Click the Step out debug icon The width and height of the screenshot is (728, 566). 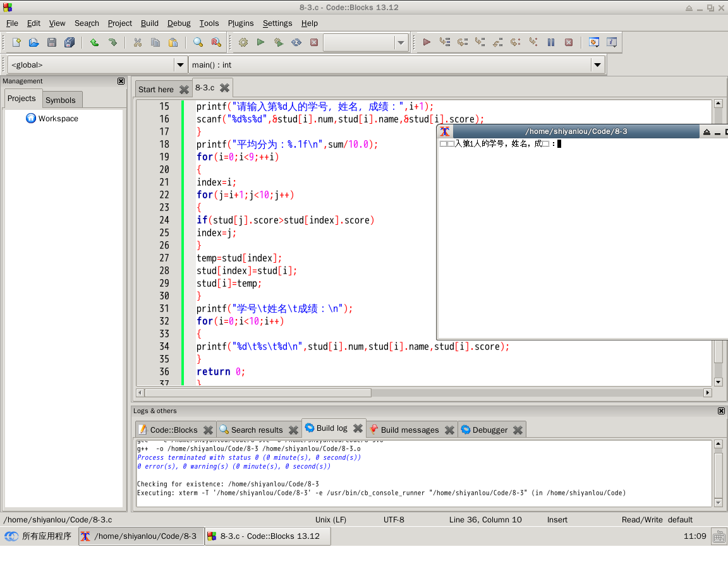click(x=498, y=43)
